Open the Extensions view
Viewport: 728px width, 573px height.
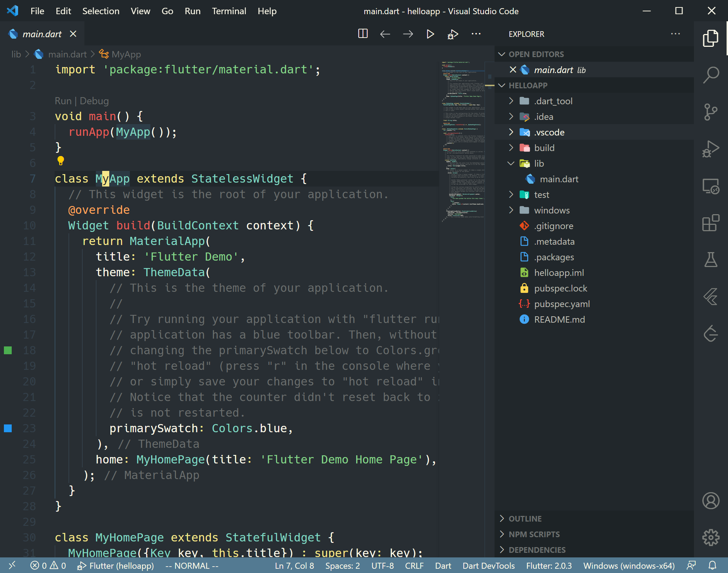711,223
